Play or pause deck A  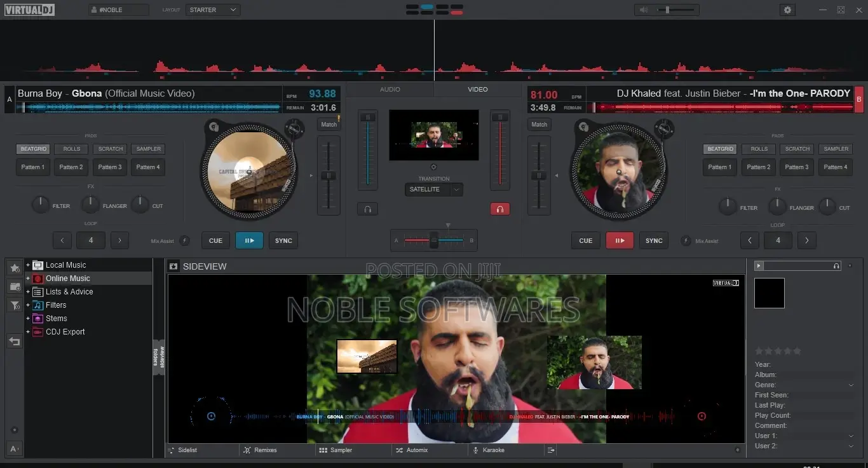[x=249, y=240]
